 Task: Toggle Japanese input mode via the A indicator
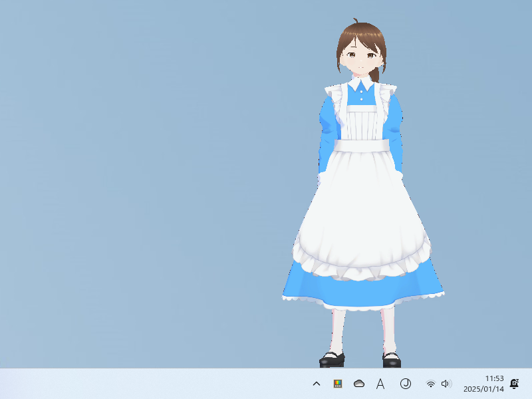tap(379, 383)
